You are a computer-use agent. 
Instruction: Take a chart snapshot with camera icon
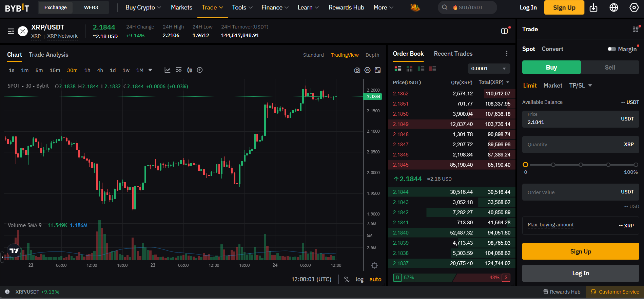(x=357, y=70)
